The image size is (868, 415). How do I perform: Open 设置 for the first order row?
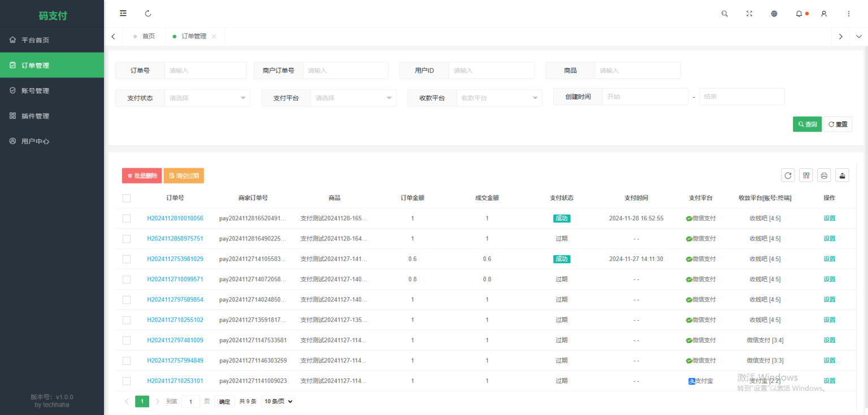[x=829, y=218]
